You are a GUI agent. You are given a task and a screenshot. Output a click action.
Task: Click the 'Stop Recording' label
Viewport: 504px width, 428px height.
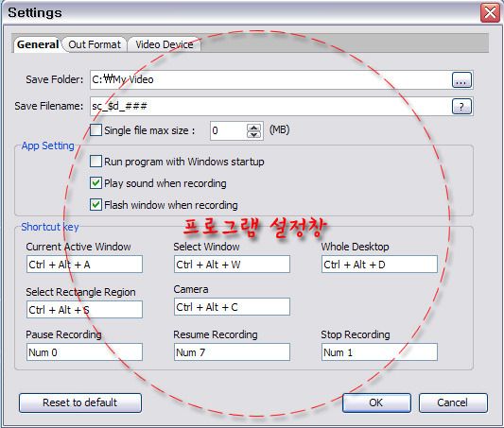pos(356,334)
